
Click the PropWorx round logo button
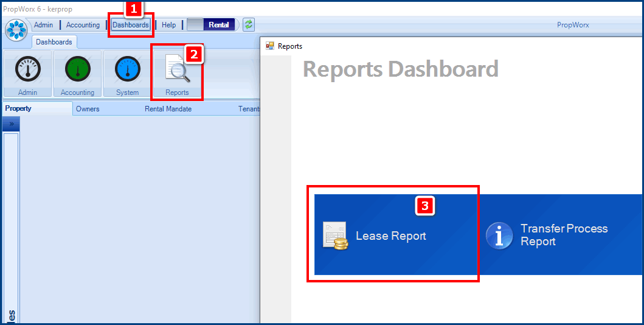click(x=16, y=30)
